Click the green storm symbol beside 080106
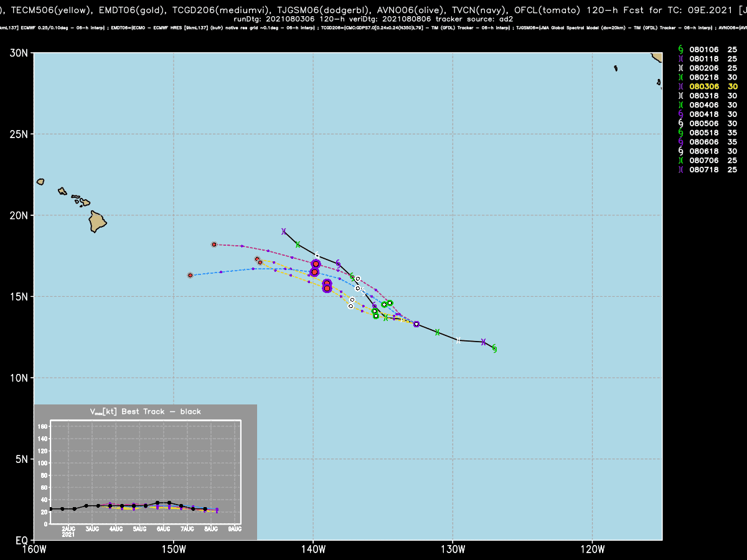747x560 pixels. [680, 49]
